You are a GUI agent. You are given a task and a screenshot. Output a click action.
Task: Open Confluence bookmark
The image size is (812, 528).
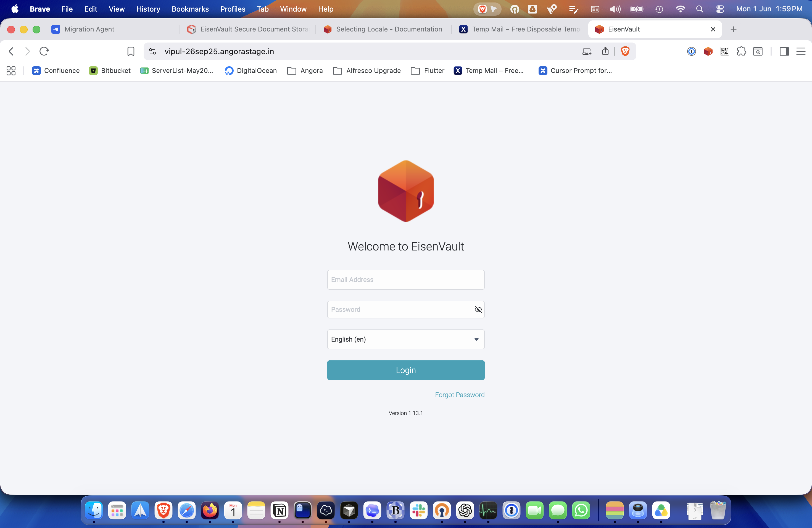pos(56,71)
